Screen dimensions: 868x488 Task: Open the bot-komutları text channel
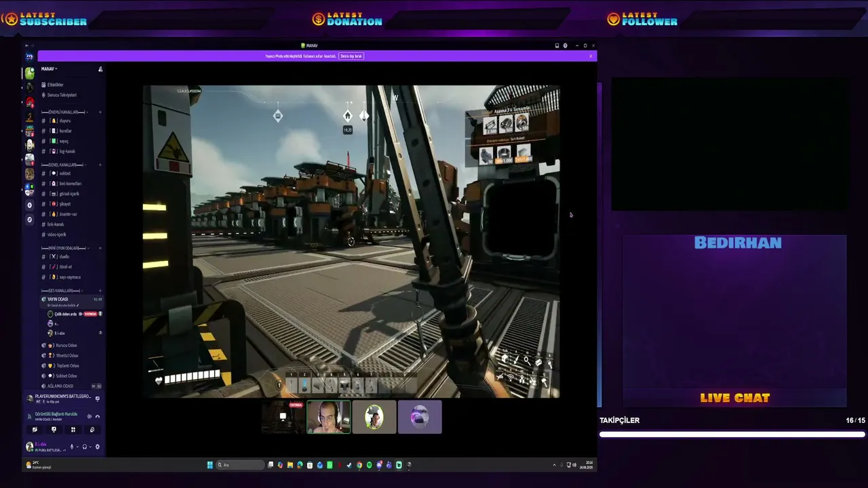[71, 184]
